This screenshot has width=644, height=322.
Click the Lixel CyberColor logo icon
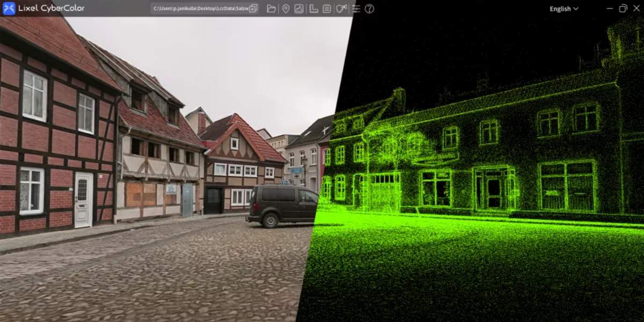coord(8,8)
